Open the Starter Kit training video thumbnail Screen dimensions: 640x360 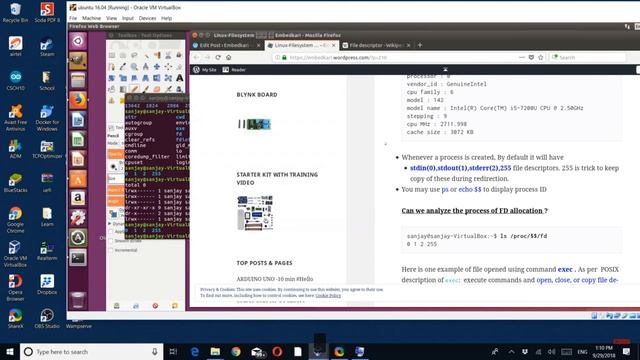[255, 213]
